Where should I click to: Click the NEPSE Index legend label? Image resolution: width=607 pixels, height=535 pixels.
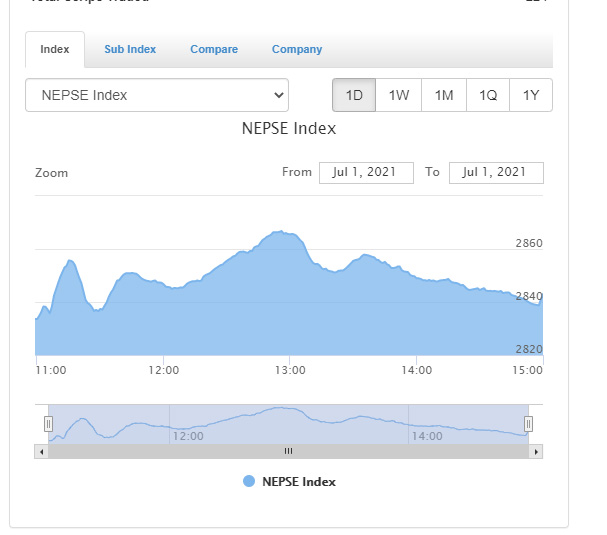(299, 481)
